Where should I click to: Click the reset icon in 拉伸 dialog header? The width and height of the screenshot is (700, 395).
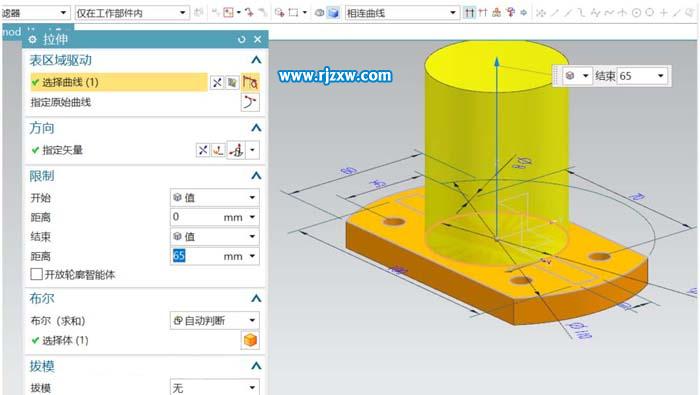242,39
